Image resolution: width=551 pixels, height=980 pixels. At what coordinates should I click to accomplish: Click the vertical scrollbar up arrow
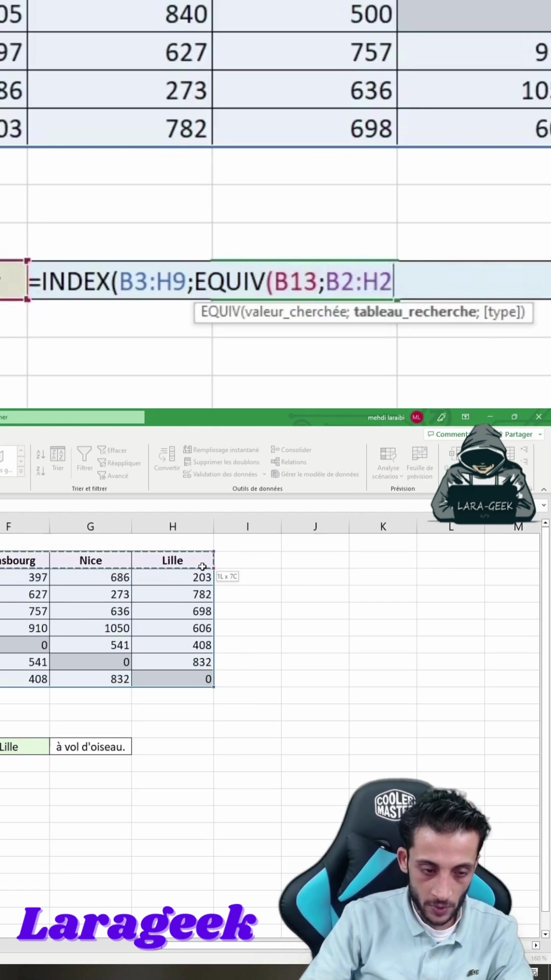coord(545,523)
